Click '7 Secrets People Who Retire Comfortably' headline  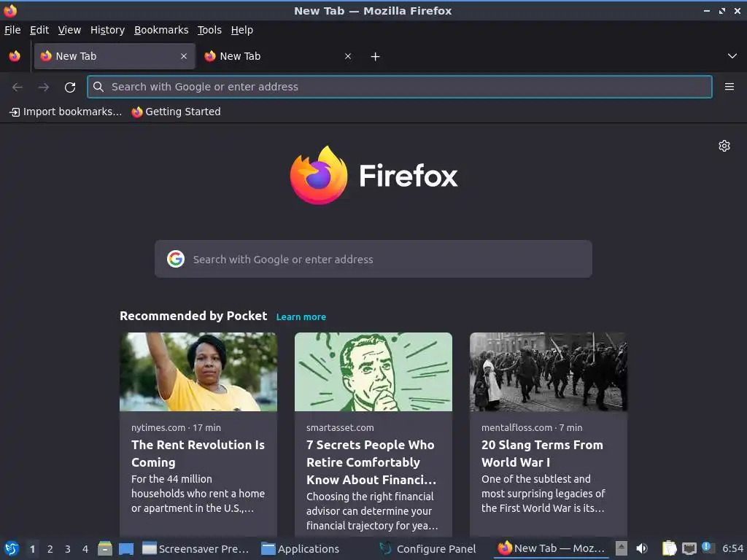tap(371, 462)
